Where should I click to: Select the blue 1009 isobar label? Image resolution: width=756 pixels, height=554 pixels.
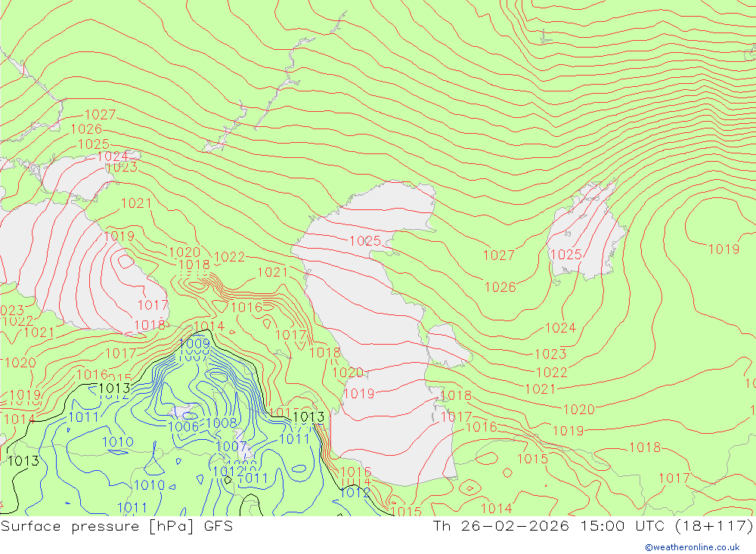[194, 344]
